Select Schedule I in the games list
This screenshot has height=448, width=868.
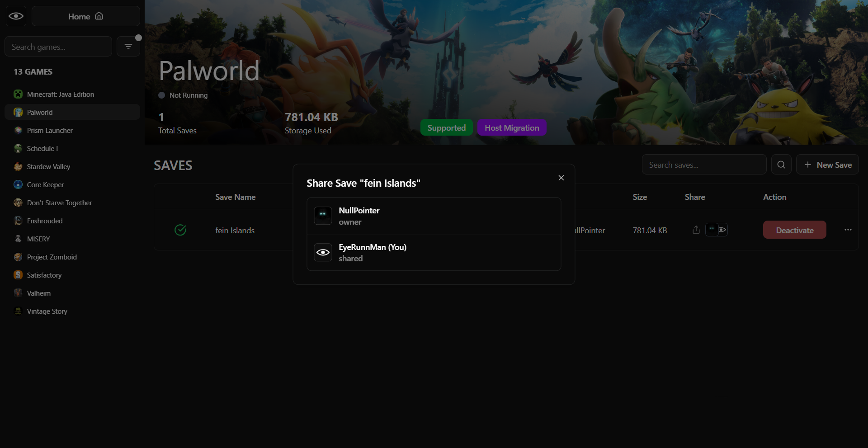click(72, 148)
